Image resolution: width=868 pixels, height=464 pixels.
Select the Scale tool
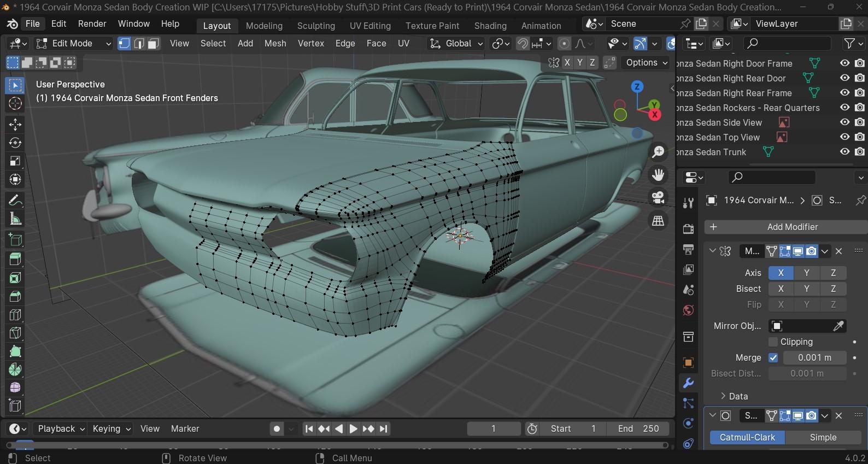pos(15,161)
